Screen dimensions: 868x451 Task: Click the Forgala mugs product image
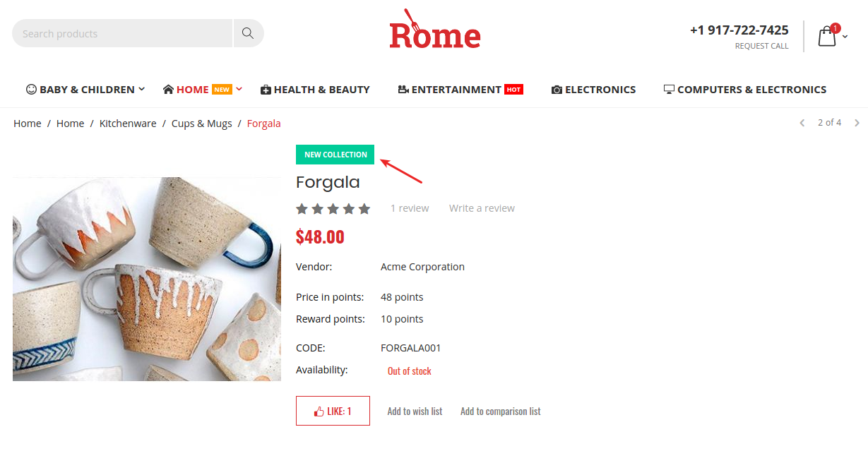[147, 279]
